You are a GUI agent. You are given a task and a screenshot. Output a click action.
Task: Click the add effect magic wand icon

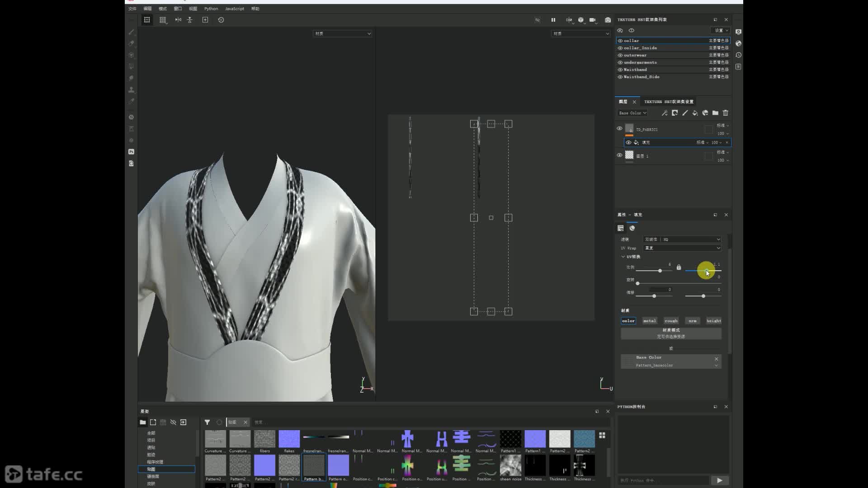click(665, 113)
